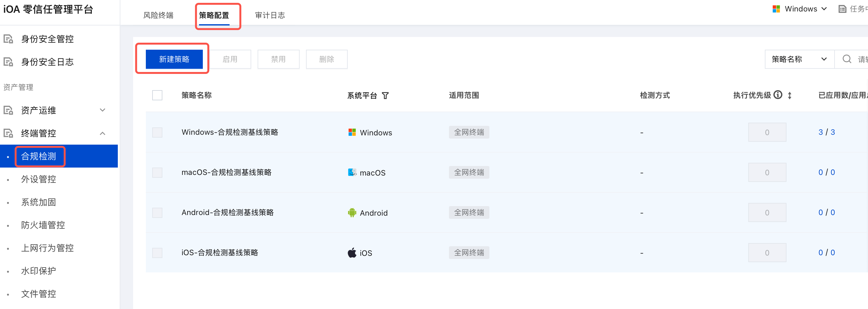The width and height of the screenshot is (868, 309).
Task: Toggle the select-all policies checkbox
Action: tap(157, 95)
